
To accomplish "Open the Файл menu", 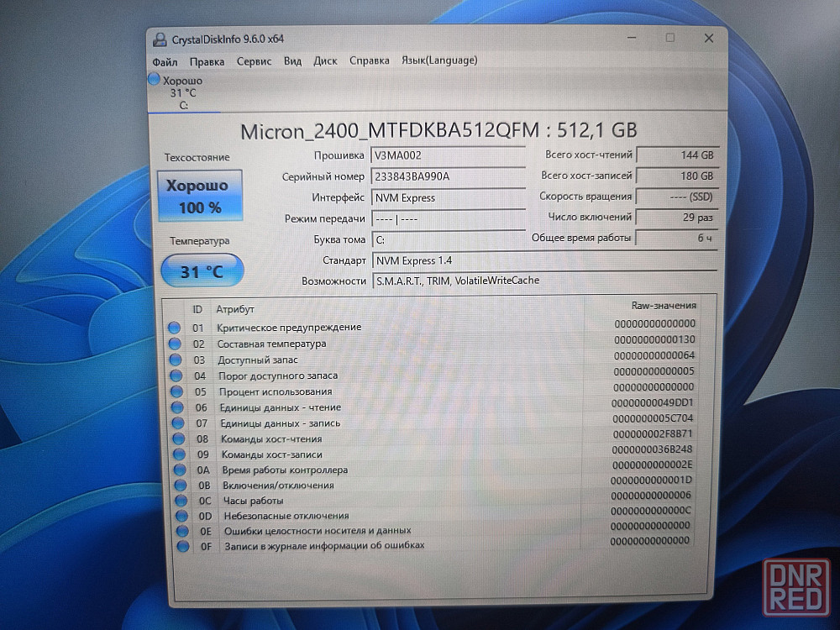I will 165,62.
